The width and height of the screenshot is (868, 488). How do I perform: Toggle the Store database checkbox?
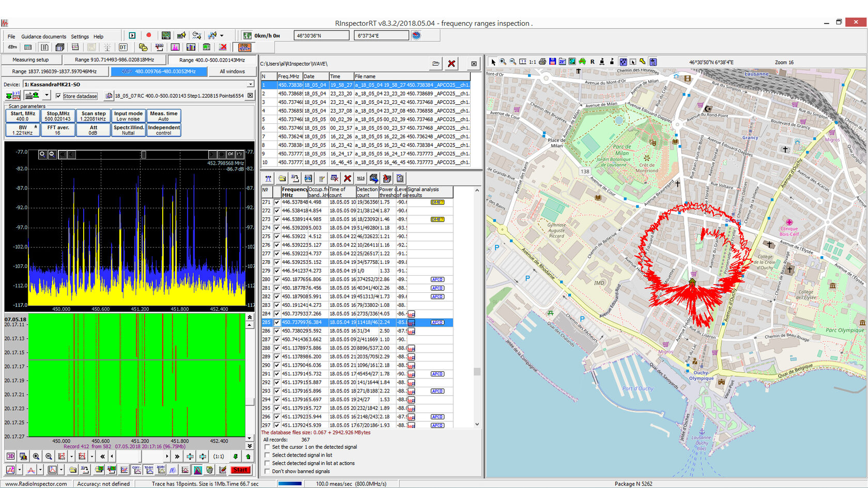point(58,96)
